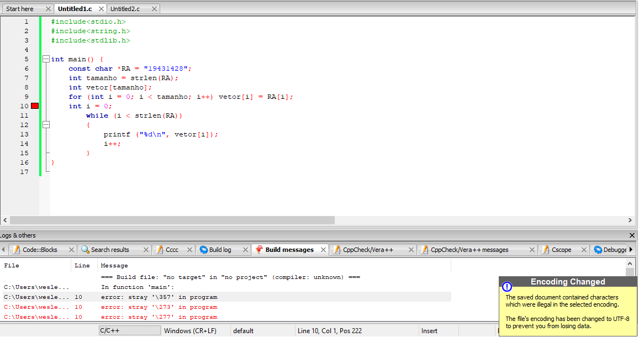
Task: Click the Encoding Changed info icon
Action: (x=507, y=286)
